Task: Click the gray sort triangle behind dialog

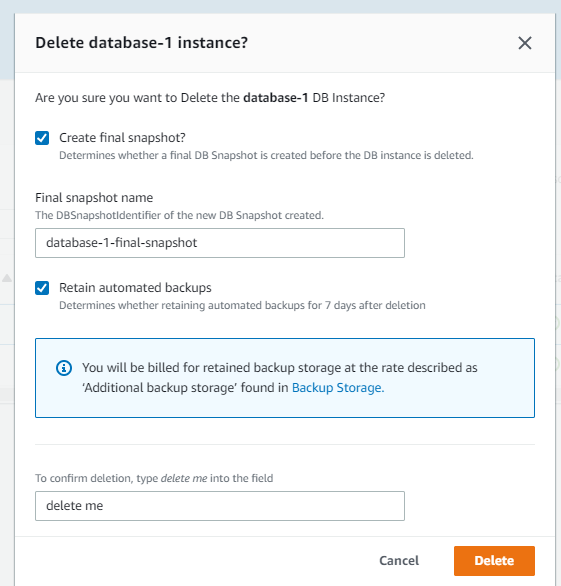Action: [7, 278]
